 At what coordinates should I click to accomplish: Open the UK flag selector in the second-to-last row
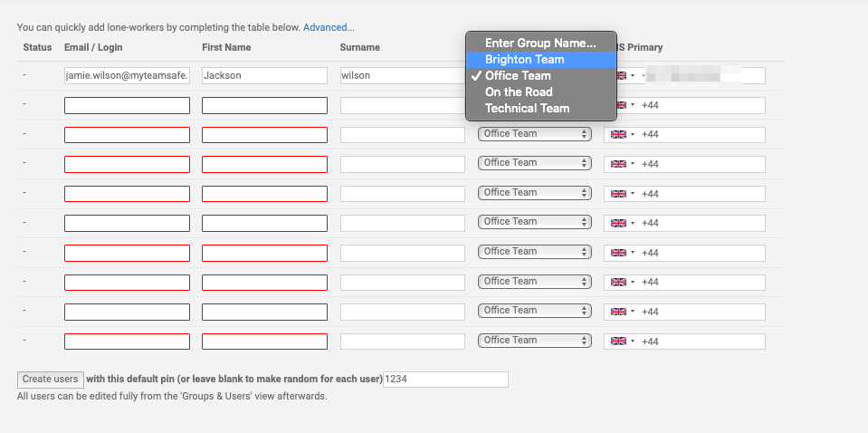[x=622, y=312]
